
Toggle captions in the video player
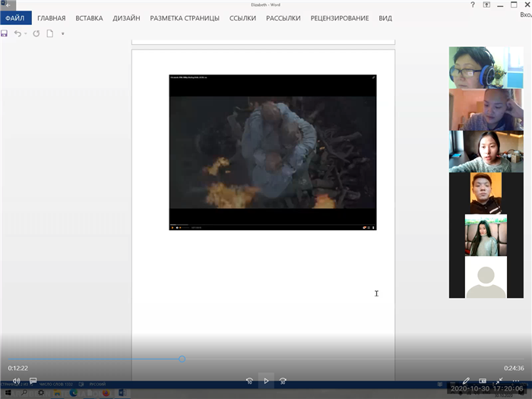tap(33, 380)
